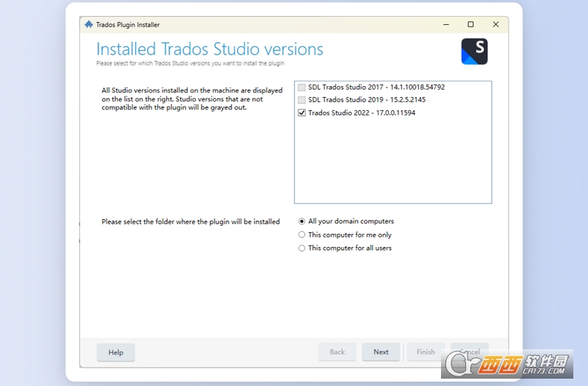588x386 pixels.
Task: Click the Trados puzzle-piece title bar icon
Action: (x=89, y=24)
